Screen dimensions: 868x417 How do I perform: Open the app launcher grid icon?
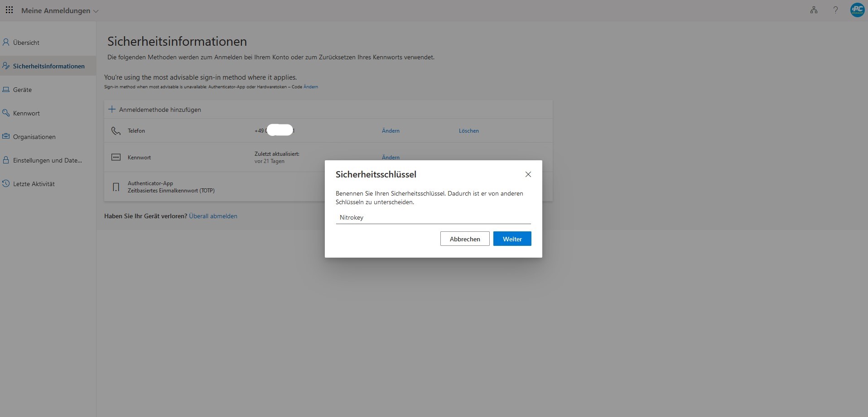(9, 10)
